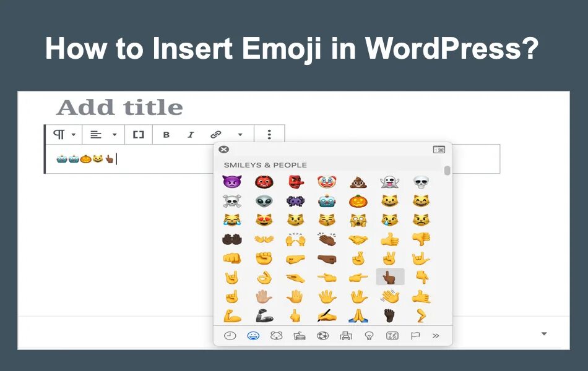588x371 pixels.
Task: Insert the clown face emoji
Action: click(327, 182)
